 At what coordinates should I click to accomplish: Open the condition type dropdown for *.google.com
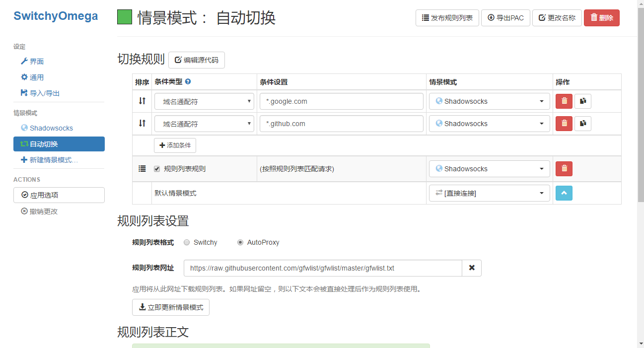point(204,101)
